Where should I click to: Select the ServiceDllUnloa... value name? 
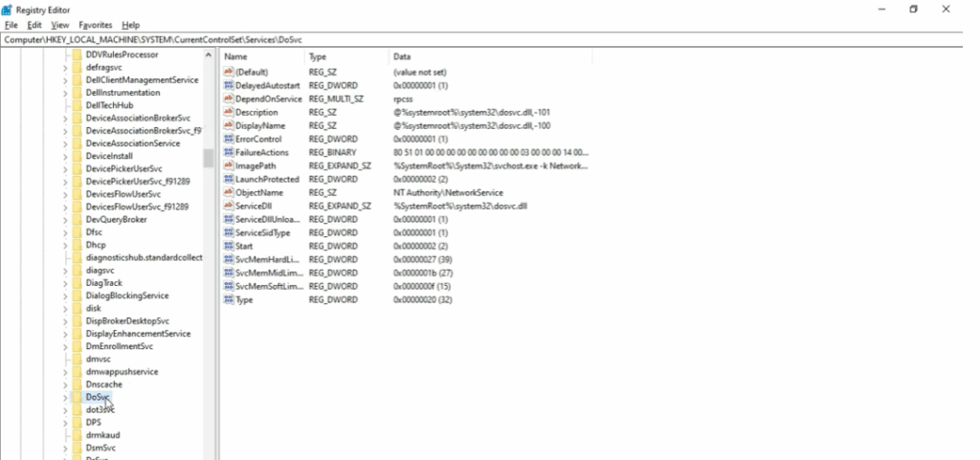point(267,219)
